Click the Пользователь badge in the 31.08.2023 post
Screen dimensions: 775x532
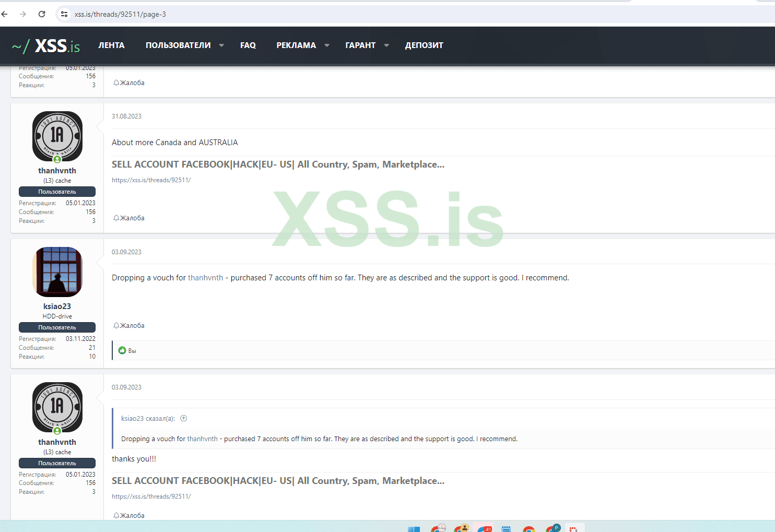click(57, 192)
